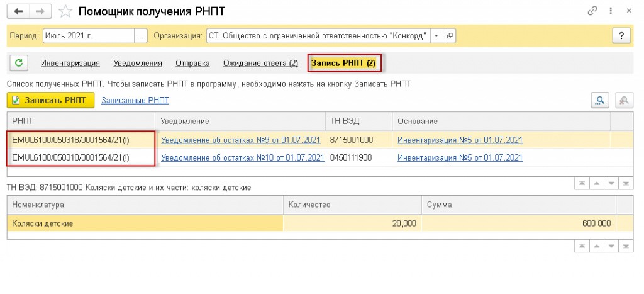644x294 pixels.
Task: Open help with the question mark button
Action: (621, 36)
